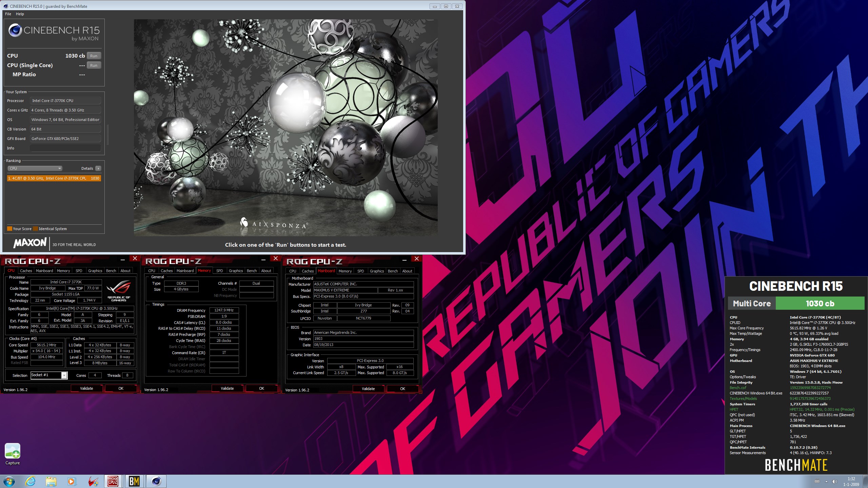Click the HPET timer entry in BenchMate

click(x=734, y=409)
